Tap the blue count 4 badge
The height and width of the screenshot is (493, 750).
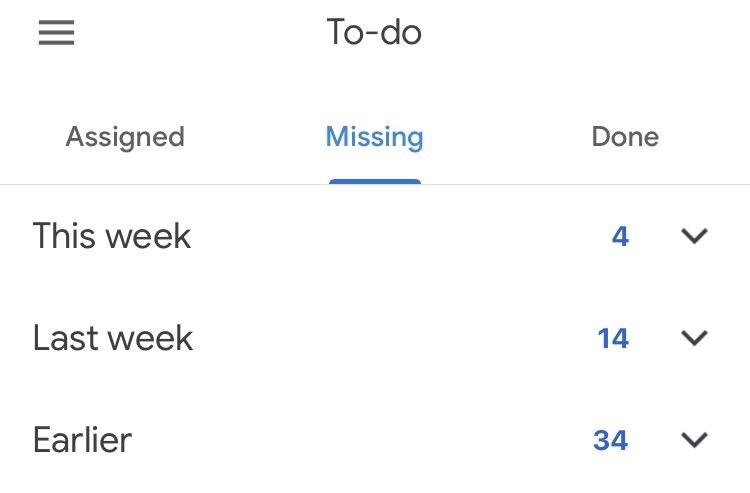(620, 237)
